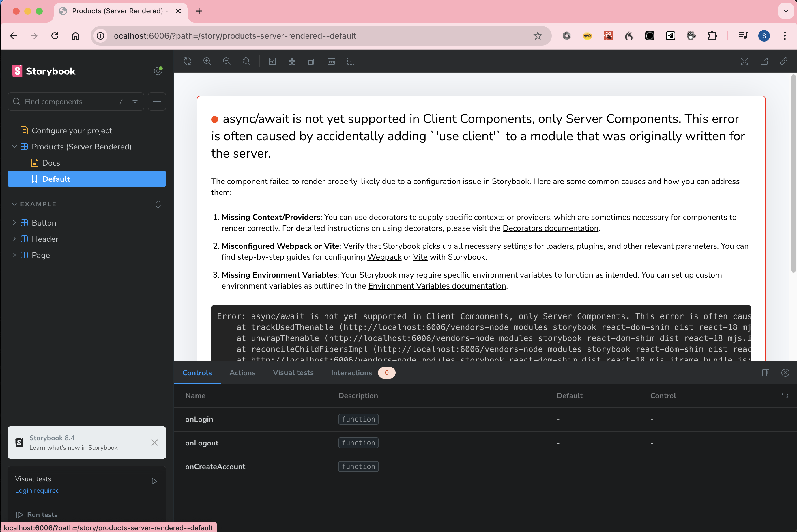The image size is (797, 532).
Task: Reload the current browser page
Action: [x=55, y=35]
